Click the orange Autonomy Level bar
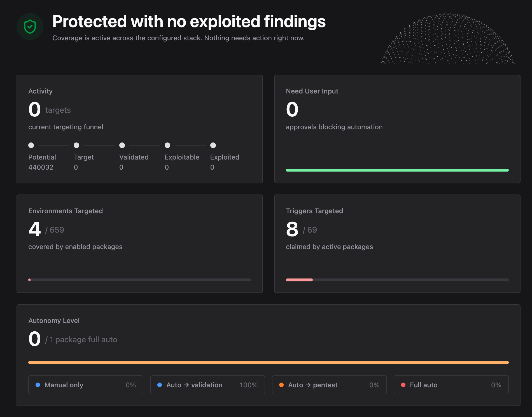 pyautogui.click(x=269, y=362)
